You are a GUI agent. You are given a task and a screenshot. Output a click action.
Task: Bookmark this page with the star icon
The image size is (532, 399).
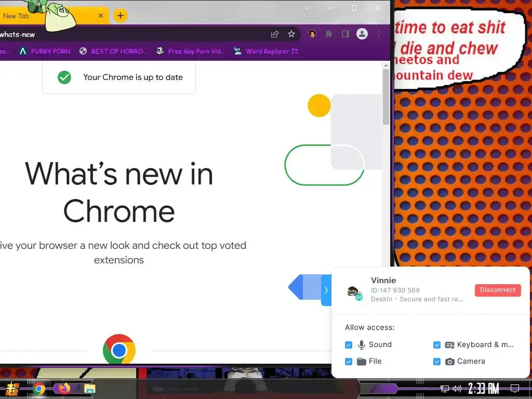(291, 34)
